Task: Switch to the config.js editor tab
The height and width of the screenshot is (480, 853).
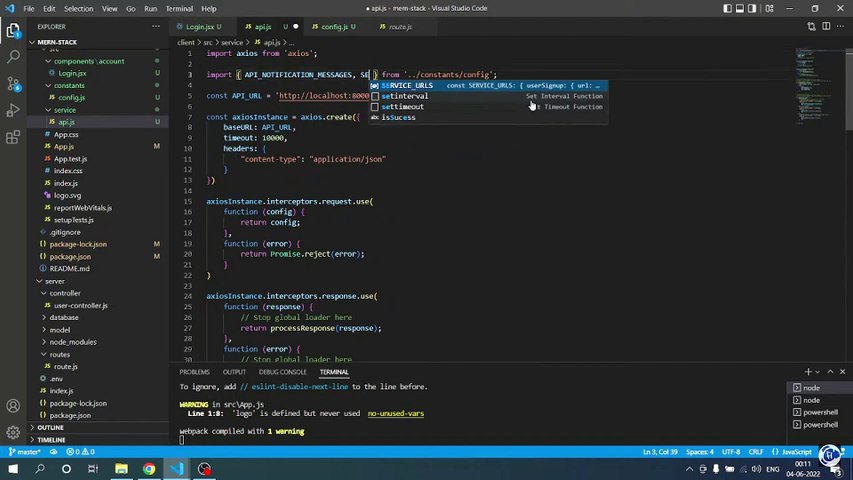Action: [338, 26]
